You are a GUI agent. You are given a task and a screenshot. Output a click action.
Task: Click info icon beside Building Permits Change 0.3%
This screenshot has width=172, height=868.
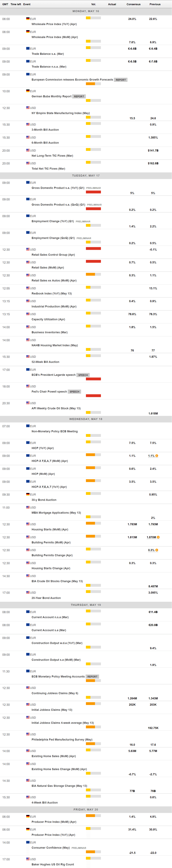tap(157, 550)
